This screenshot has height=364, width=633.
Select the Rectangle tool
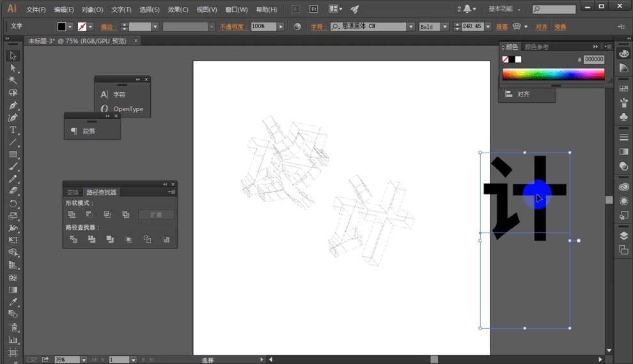13,155
